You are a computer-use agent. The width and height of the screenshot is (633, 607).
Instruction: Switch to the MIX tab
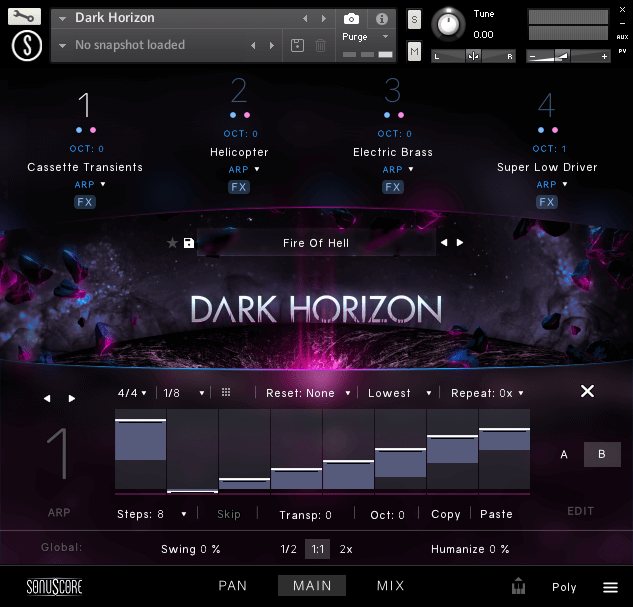(x=390, y=586)
